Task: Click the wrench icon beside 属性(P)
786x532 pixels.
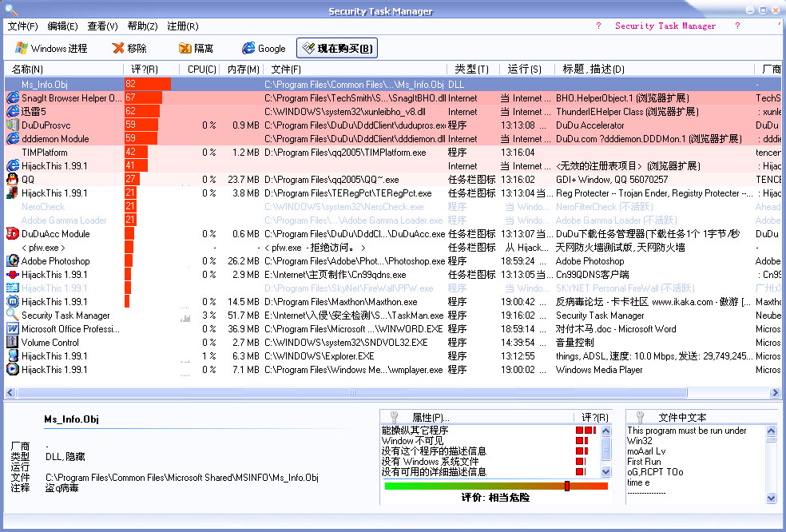Action: tap(394, 417)
